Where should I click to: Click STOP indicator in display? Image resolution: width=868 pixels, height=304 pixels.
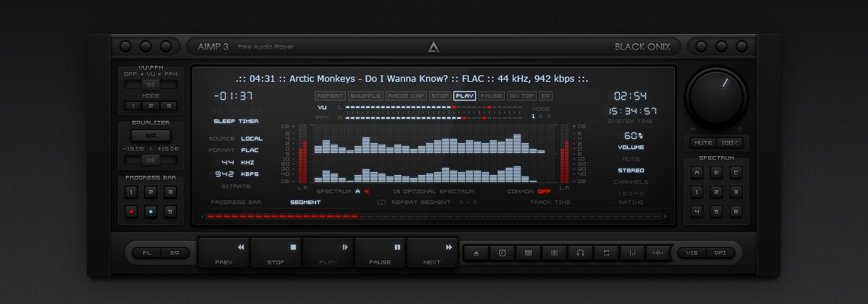click(440, 96)
